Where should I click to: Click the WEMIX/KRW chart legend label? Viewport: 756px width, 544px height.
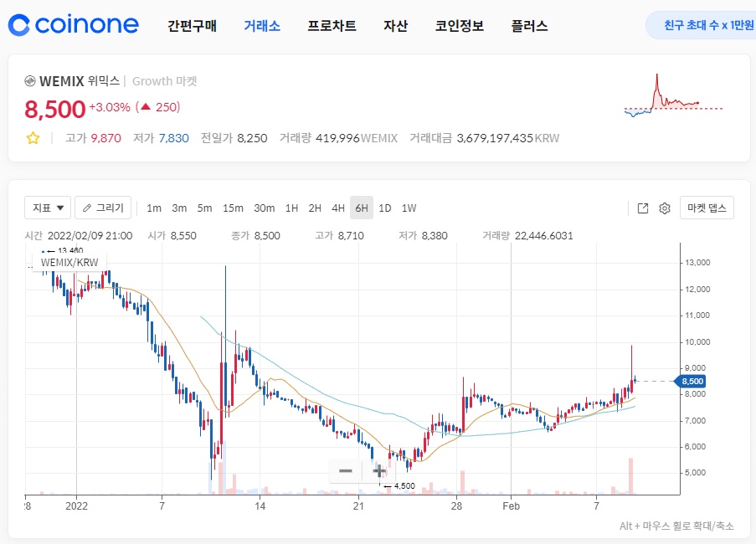[x=69, y=263]
